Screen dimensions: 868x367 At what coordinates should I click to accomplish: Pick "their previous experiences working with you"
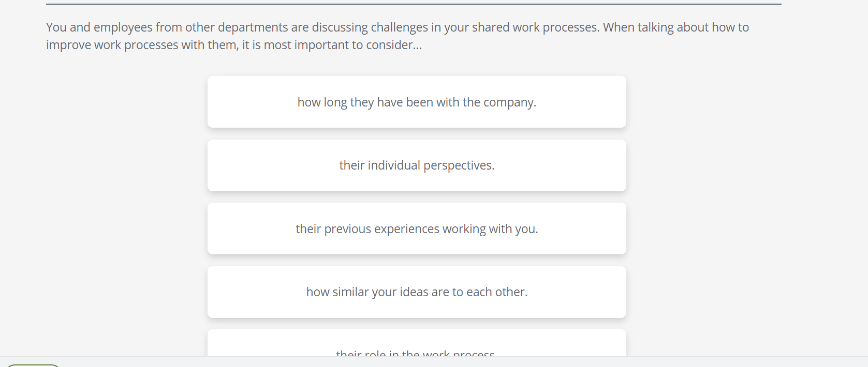[417, 229]
